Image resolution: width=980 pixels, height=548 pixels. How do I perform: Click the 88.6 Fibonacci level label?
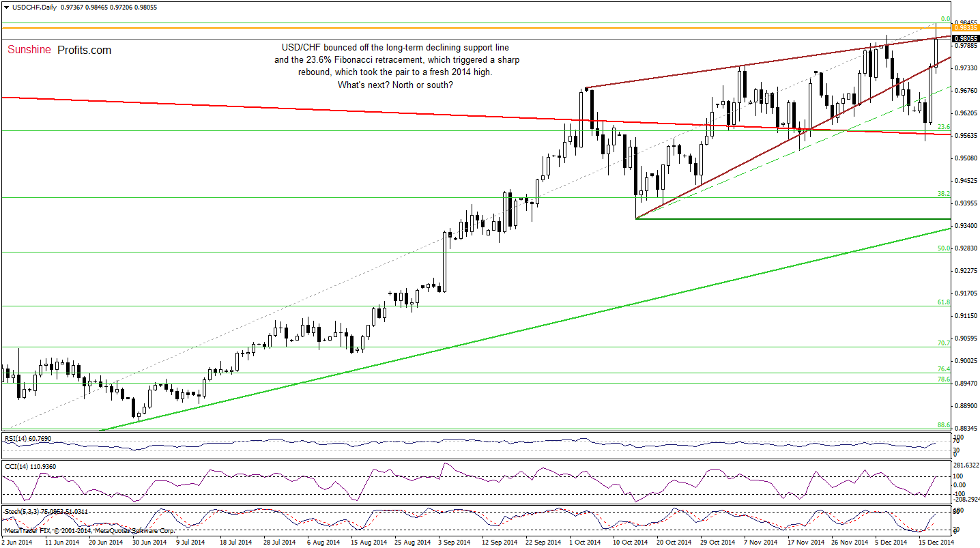(x=943, y=424)
